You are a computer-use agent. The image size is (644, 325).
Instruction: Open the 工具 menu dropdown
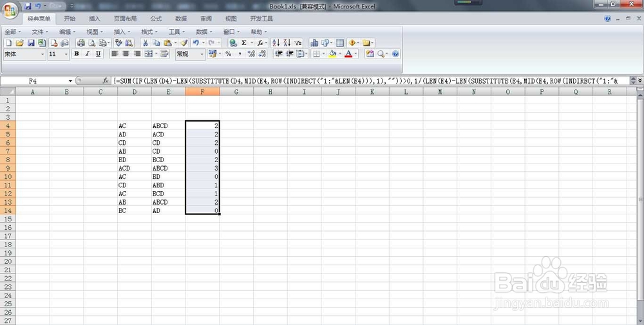(x=176, y=32)
